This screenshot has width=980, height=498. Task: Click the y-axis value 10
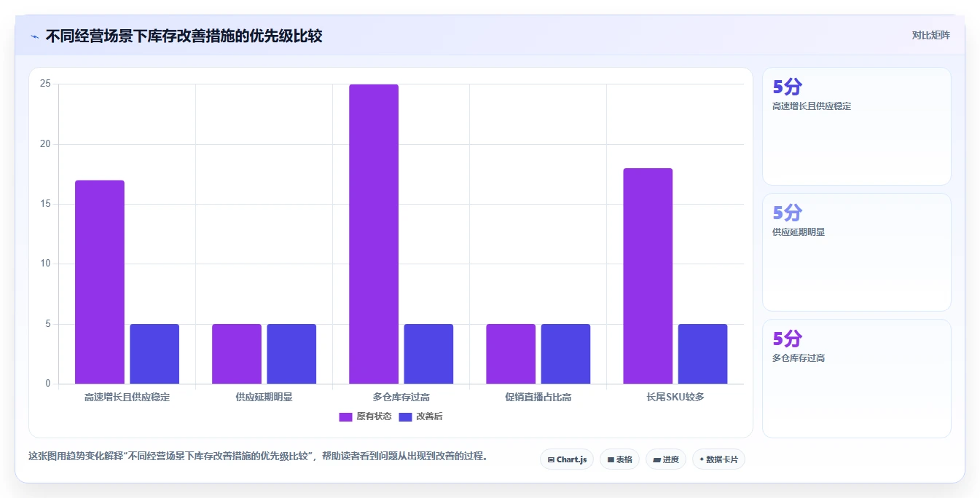pos(45,264)
